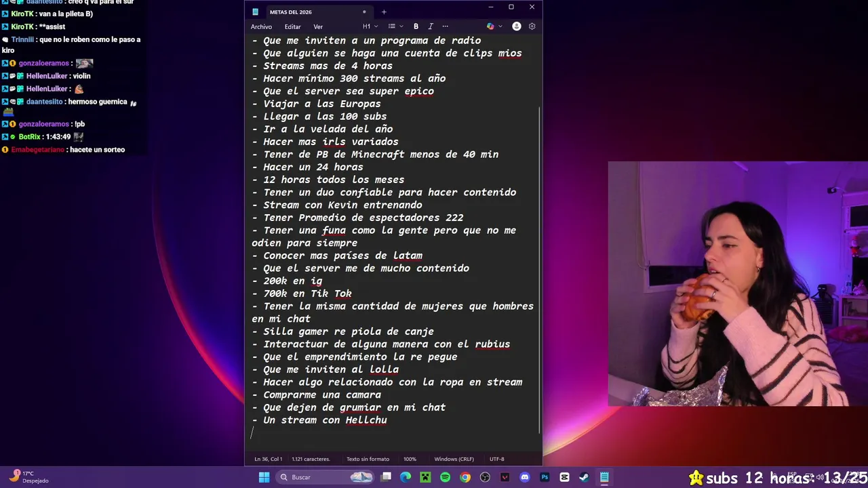This screenshot has width=868, height=488.
Task: Open the bullet list style dropdown
Action: (x=395, y=26)
